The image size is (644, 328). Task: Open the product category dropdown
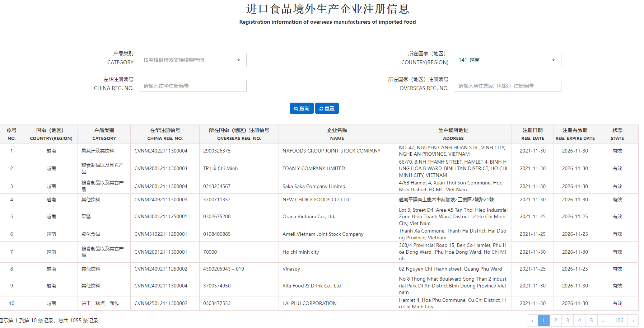click(192, 60)
